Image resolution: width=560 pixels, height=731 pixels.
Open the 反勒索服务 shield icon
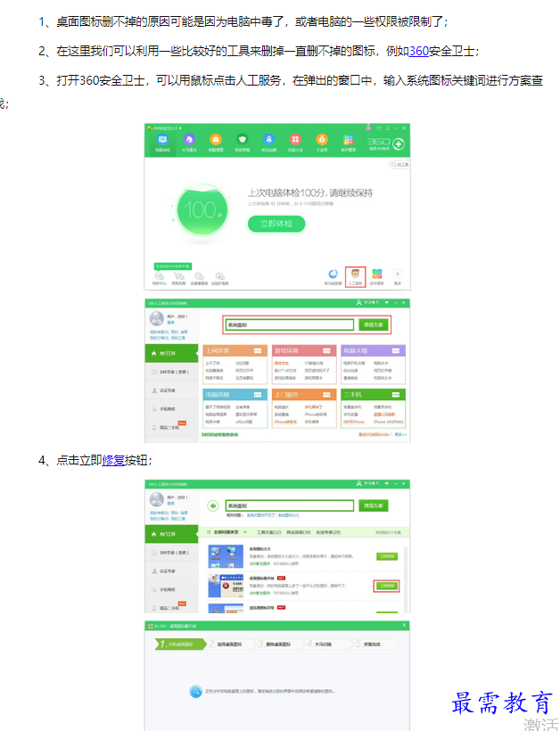[x=200, y=276]
